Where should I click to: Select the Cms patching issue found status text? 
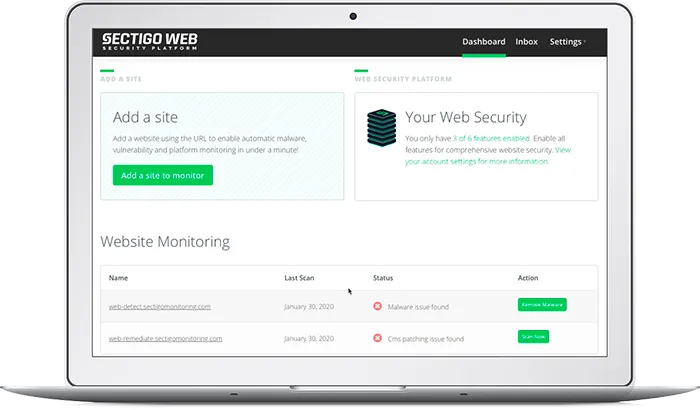pos(426,339)
